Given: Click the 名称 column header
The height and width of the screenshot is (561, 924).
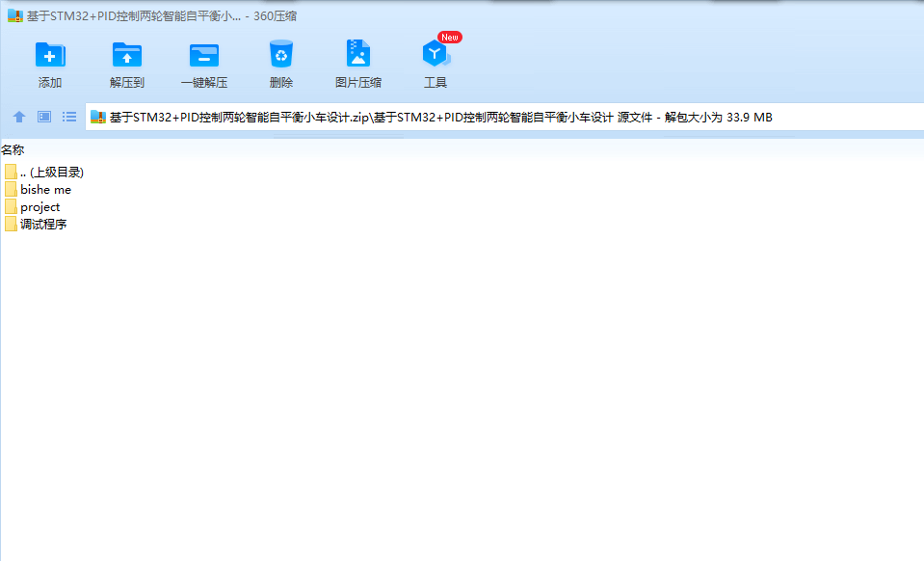Looking at the screenshot, I should pos(13,150).
